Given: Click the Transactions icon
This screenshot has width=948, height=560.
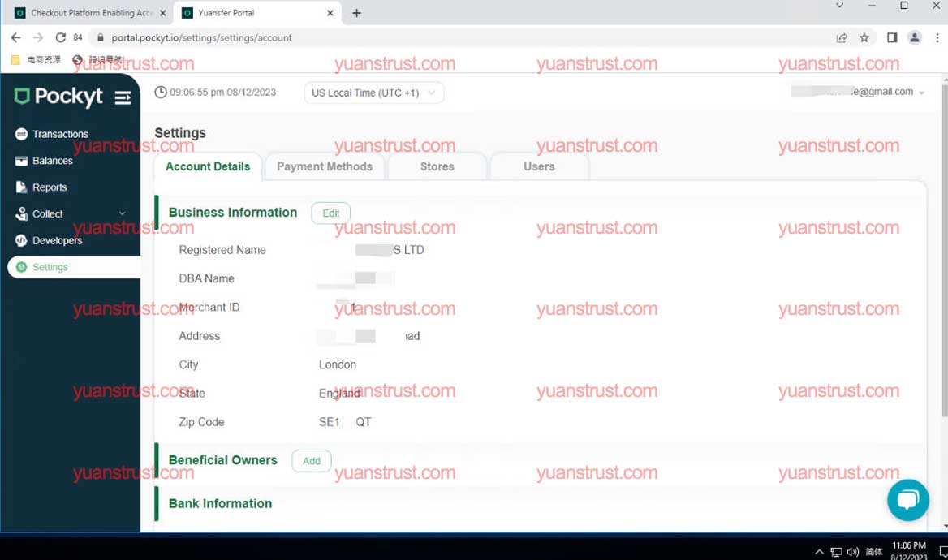Looking at the screenshot, I should click(x=21, y=134).
